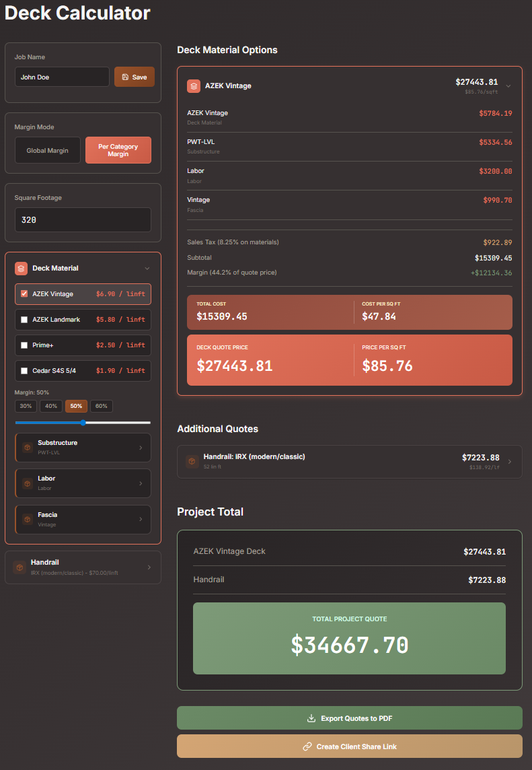The height and width of the screenshot is (770, 532).
Task: Click the box icon beside Handrail: IRX quote
Action: (x=192, y=462)
